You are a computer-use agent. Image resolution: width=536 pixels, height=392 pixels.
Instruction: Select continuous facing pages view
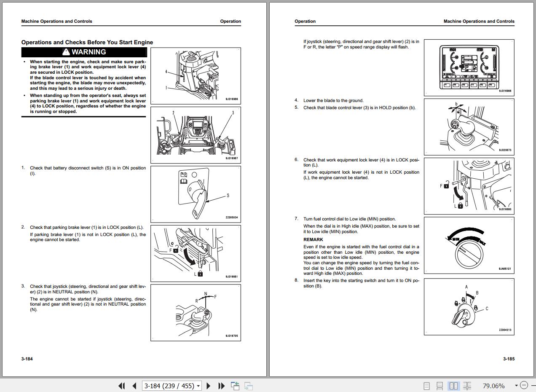[467, 386]
